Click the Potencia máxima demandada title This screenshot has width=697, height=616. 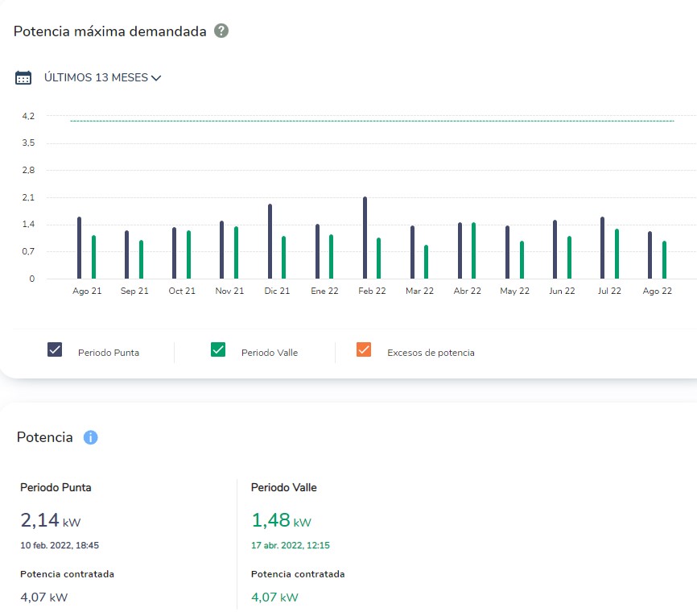[x=109, y=31]
